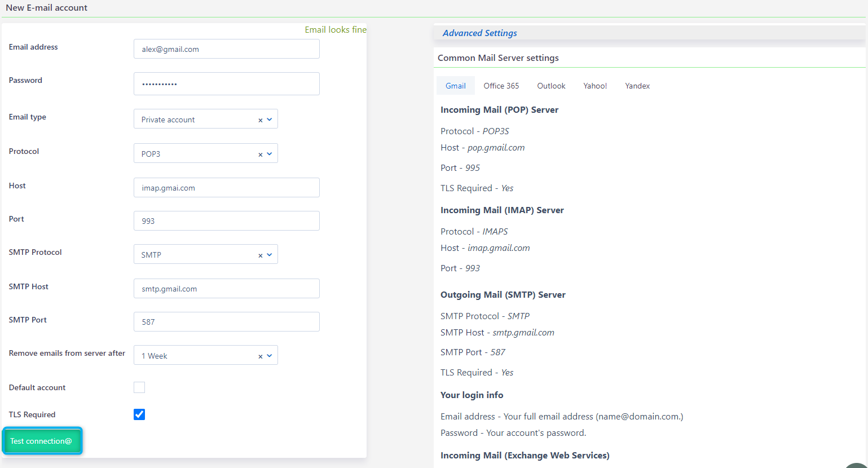Switch to the Outlook tab

(x=551, y=86)
